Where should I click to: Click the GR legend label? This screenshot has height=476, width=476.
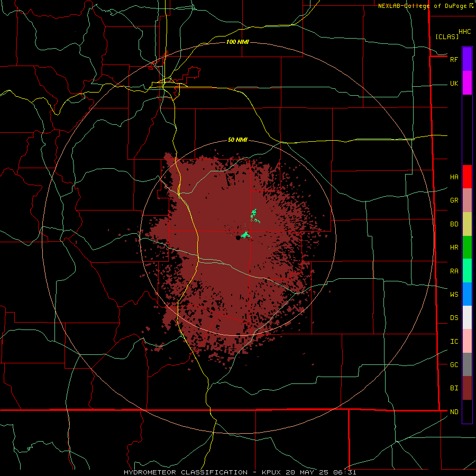[454, 200]
